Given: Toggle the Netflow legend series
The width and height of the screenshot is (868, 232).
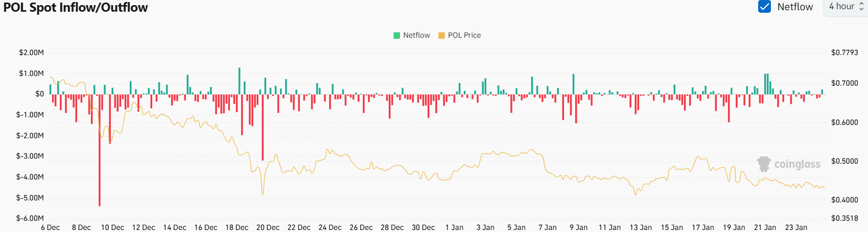Looking at the screenshot, I should 412,35.
